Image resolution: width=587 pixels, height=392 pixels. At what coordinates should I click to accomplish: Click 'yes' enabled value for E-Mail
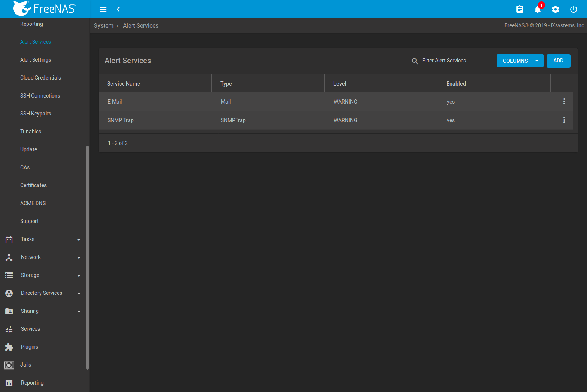(x=451, y=102)
